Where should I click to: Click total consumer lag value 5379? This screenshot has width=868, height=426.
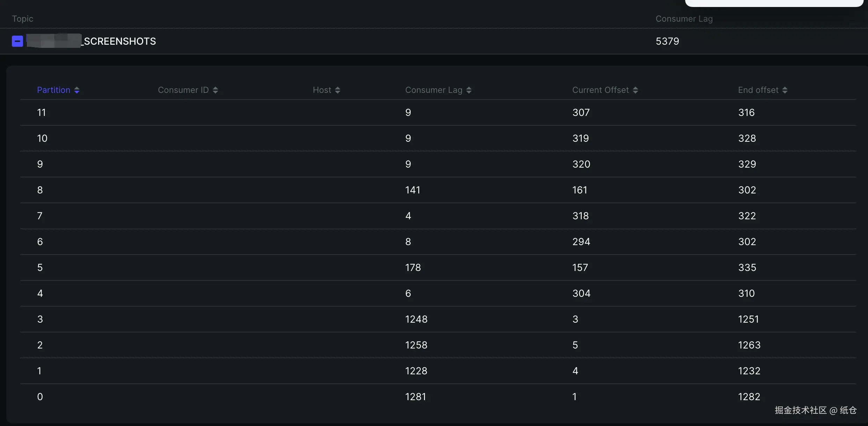coord(667,41)
